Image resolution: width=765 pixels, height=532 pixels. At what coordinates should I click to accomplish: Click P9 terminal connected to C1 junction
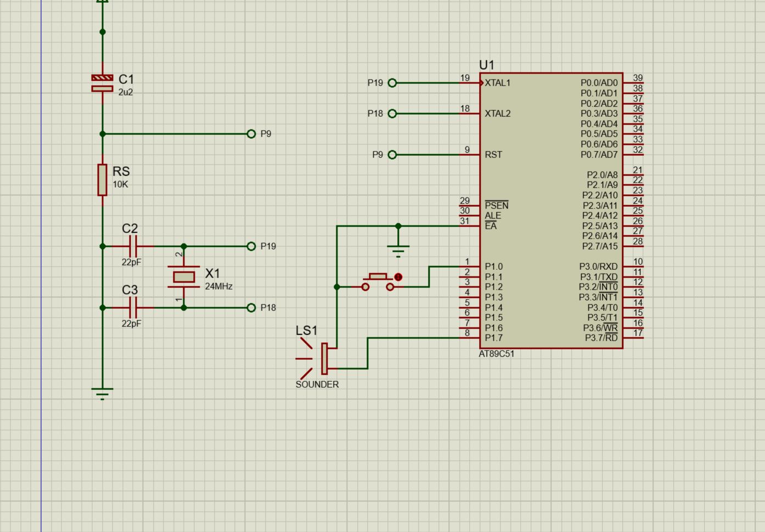coord(251,134)
